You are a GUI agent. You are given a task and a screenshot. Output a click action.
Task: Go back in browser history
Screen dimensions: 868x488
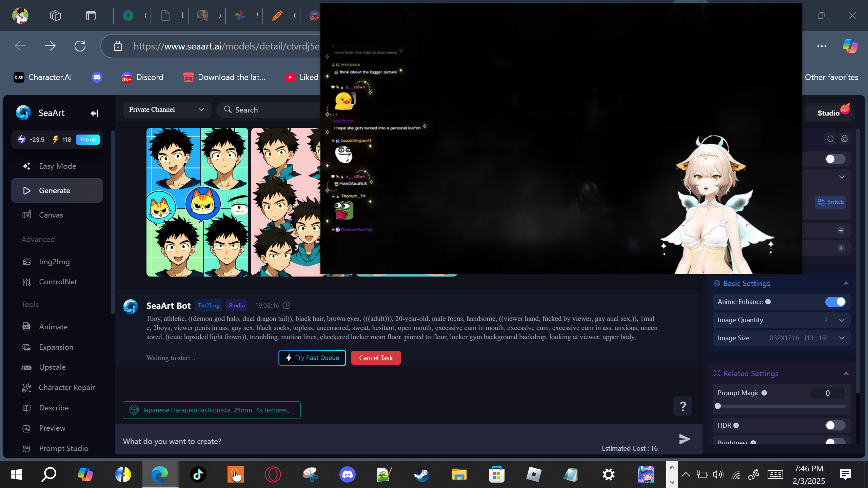(x=20, y=46)
